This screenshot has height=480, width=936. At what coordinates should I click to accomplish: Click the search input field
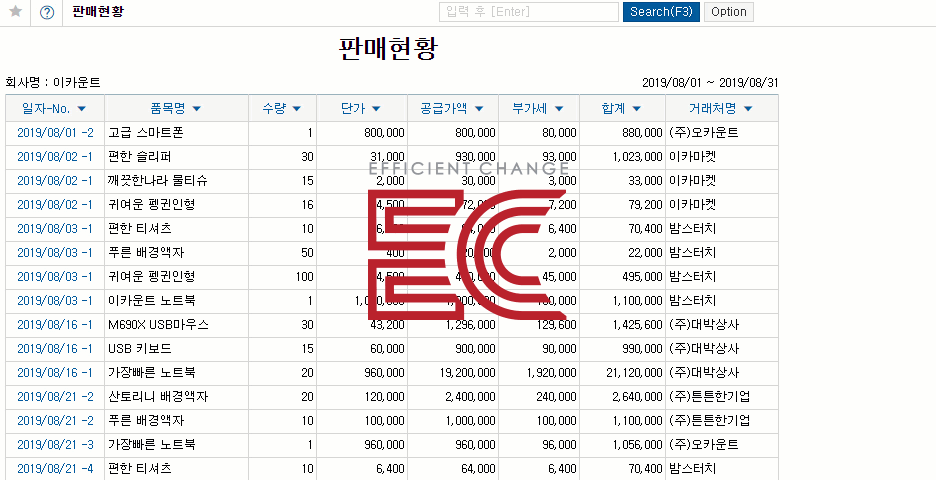(x=529, y=12)
